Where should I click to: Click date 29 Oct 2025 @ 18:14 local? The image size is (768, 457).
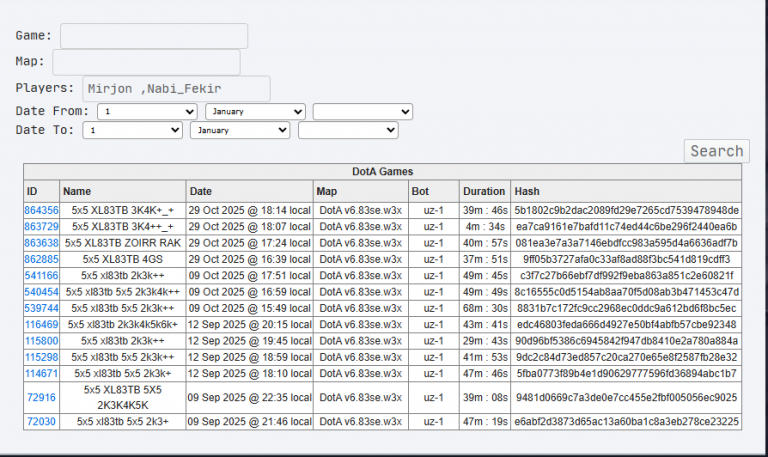click(249, 211)
